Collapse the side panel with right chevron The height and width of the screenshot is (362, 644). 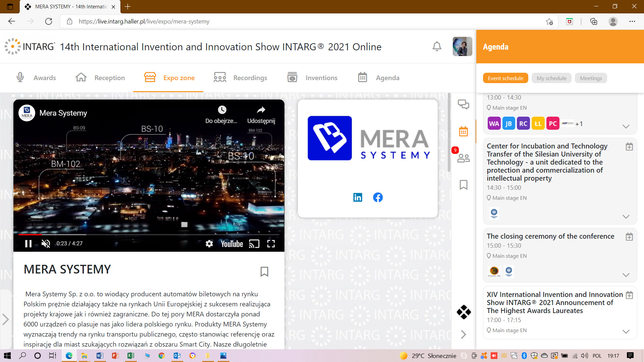click(x=464, y=334)
